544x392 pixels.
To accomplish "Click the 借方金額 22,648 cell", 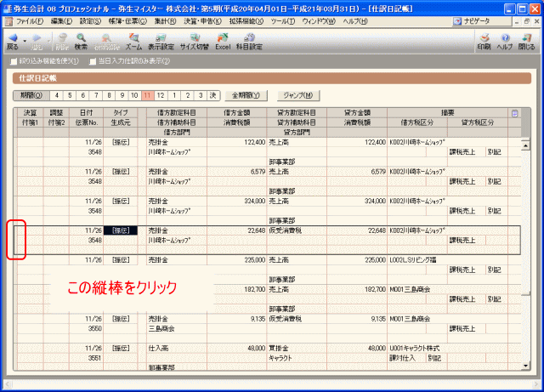I will pyautogui.click(x=237, y=230).
